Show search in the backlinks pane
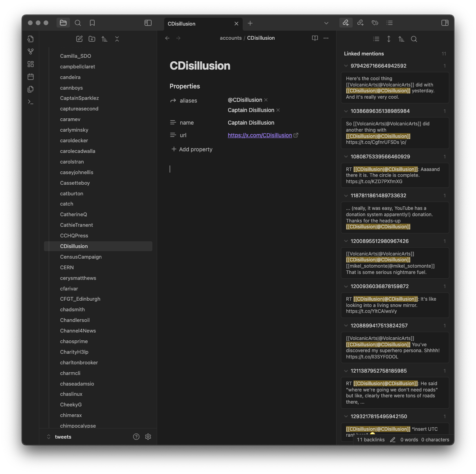This screenshot has height=474, width=476. pos(414,39)
